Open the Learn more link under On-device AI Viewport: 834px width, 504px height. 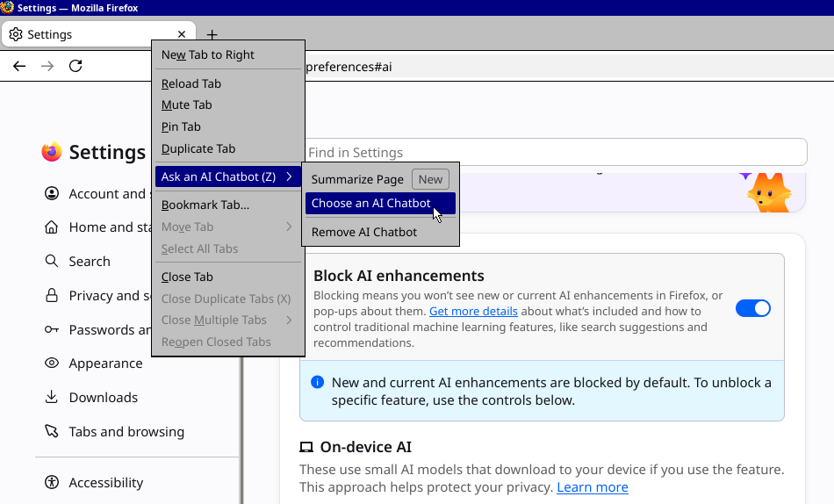[592, 487]
